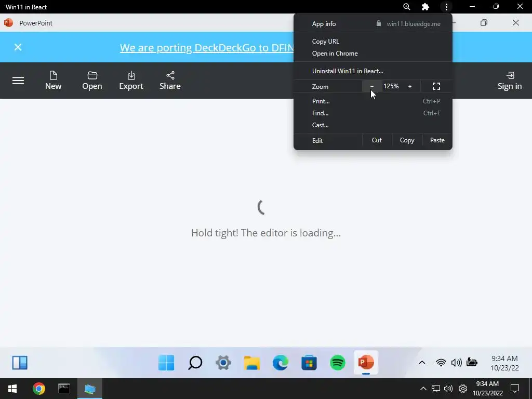Open Microsoft Store on Win11 taskbar

[x=309, y=363]
